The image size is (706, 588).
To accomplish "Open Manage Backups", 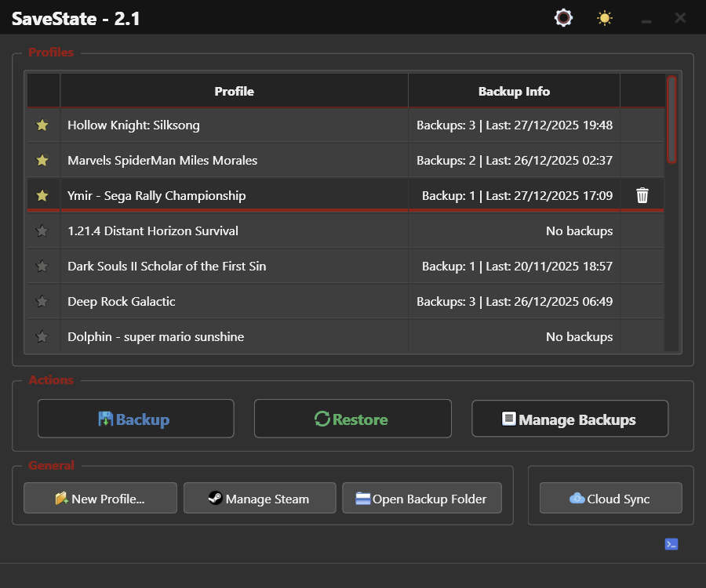I will point(570,419).
